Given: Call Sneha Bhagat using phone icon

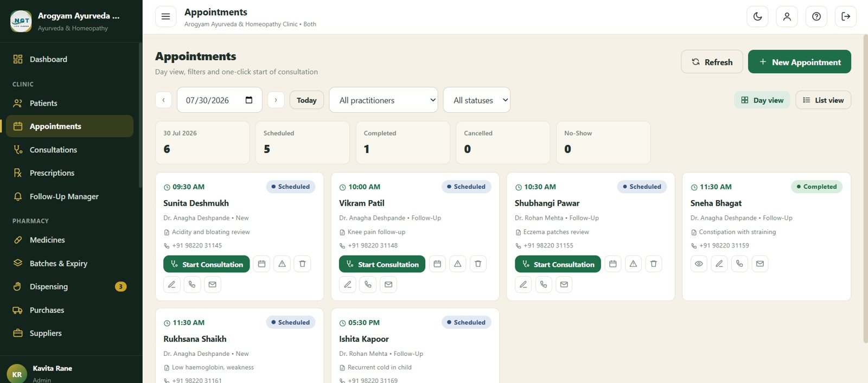Looking at the screenshot, I should [739, 264].
